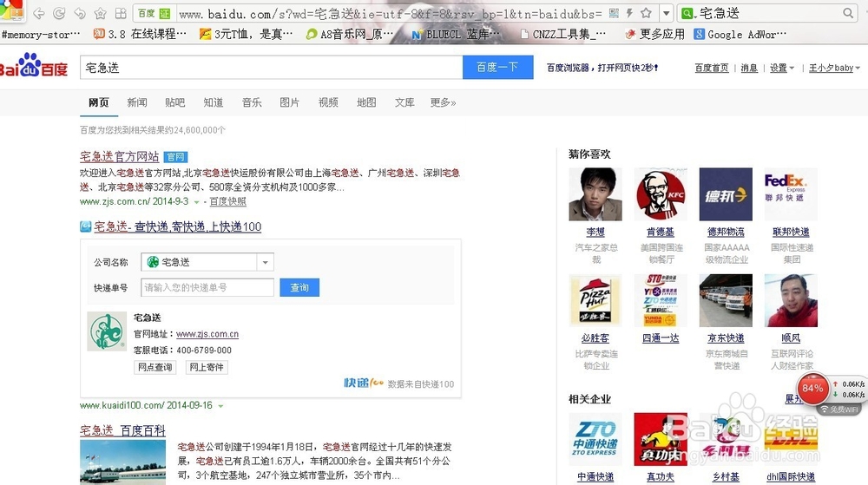Click favorites star icon in browser toolbar
The width and height of the screenshot is (868, 485).
(x=100, y=13)
